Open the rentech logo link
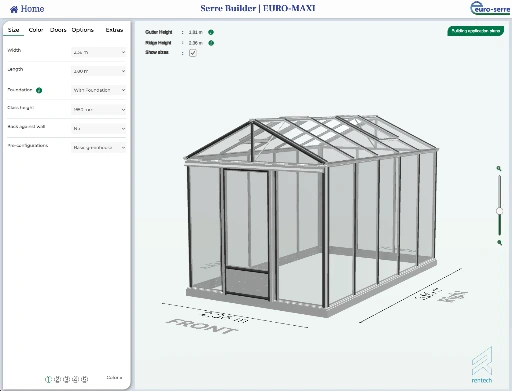 (x=482, y=365)
